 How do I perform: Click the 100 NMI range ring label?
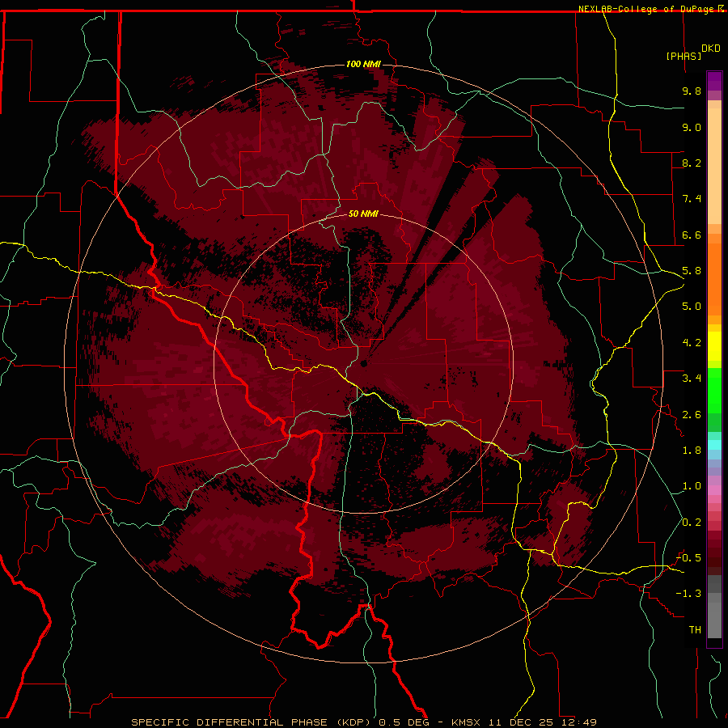click(x=363, y=64)
